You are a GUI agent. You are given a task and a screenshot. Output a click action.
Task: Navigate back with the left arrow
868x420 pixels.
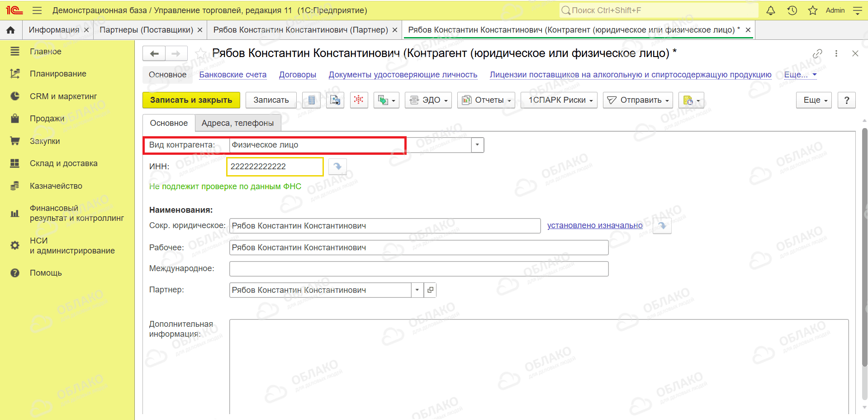point(154,53)
